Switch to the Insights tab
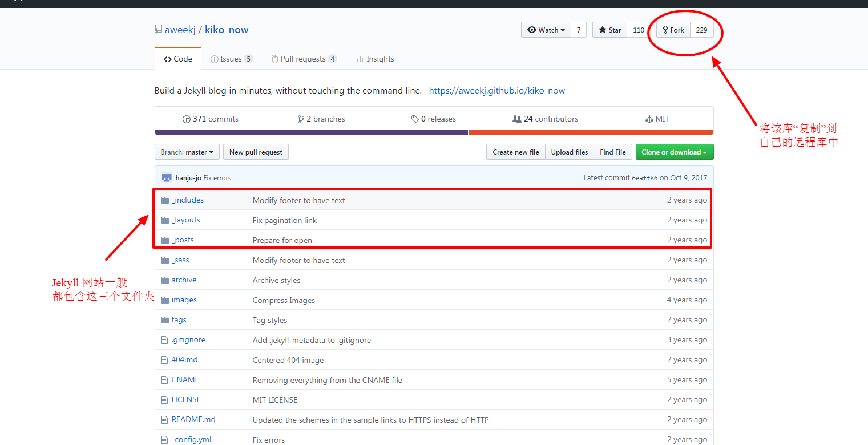 tap(375, 59)
